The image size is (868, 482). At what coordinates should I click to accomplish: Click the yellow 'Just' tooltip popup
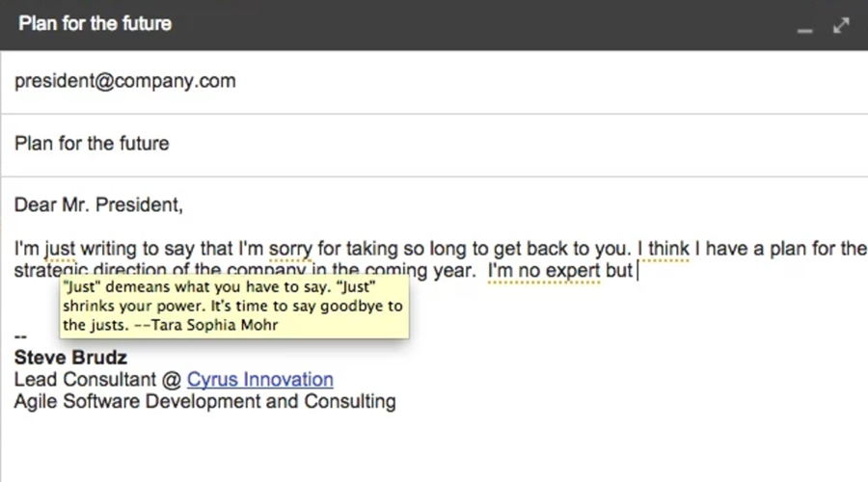tap(232, 307)
